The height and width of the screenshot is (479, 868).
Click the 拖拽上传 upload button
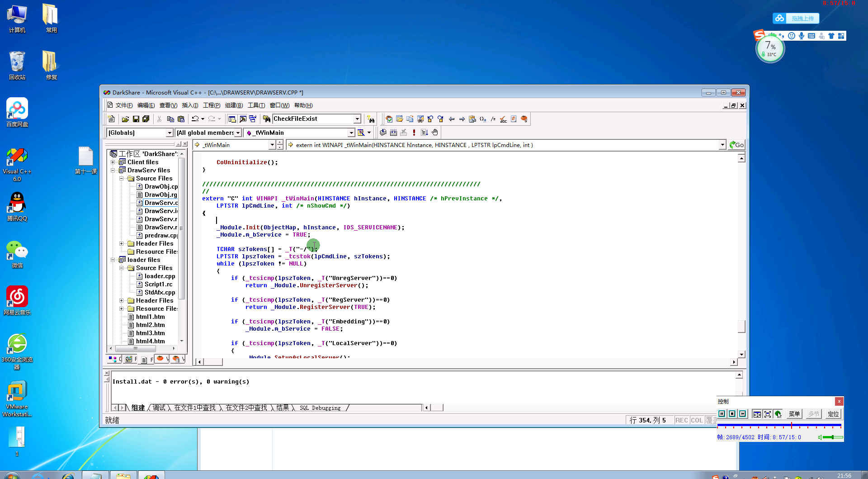(796, 18)
